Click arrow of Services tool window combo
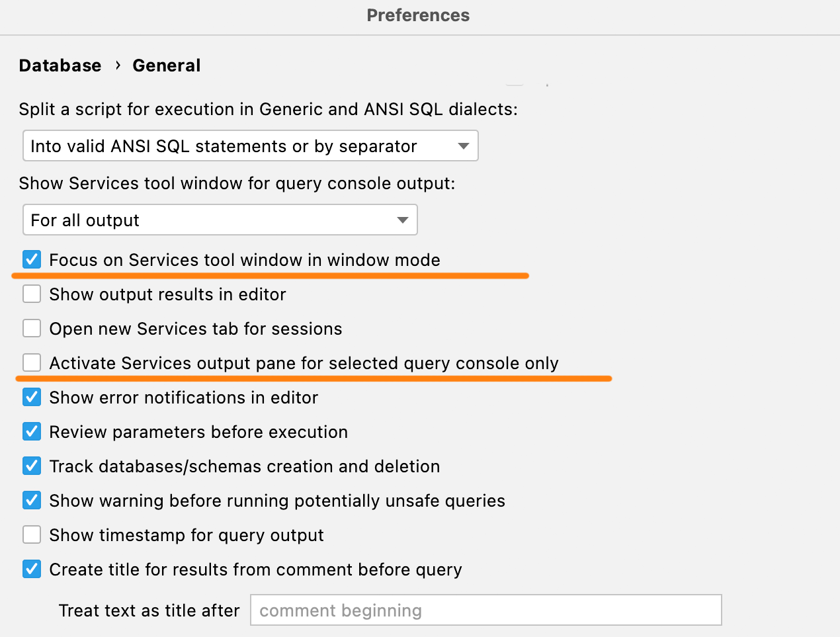Viewport: 840px width, 637px height. click(403, 220)
